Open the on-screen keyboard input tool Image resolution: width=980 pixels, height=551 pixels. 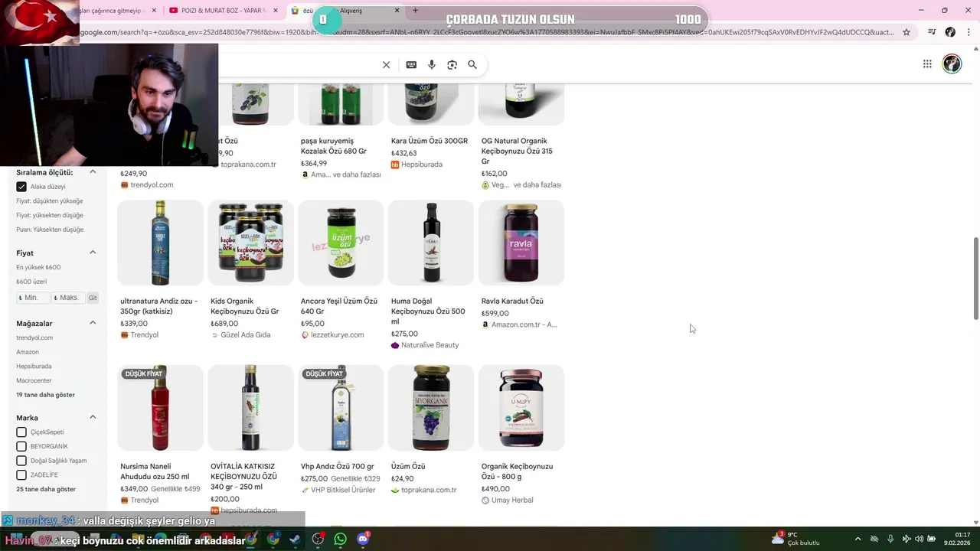411,65
